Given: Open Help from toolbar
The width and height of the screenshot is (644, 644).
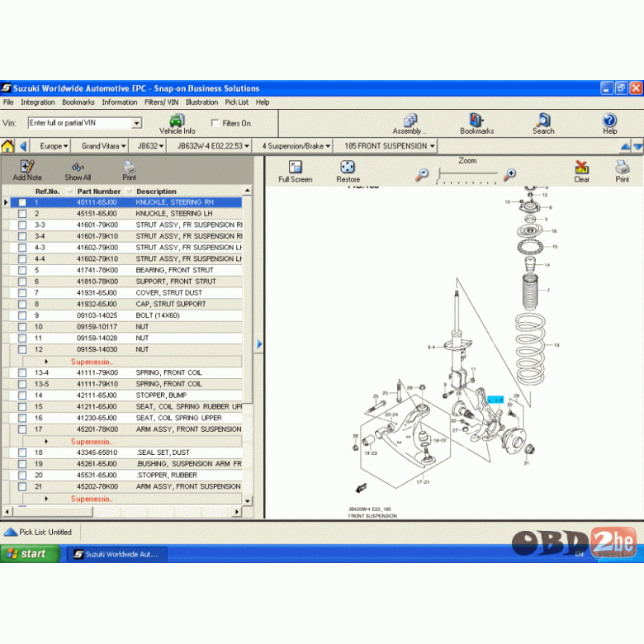Looking at the screenshot, I should (x=609, y=125).
